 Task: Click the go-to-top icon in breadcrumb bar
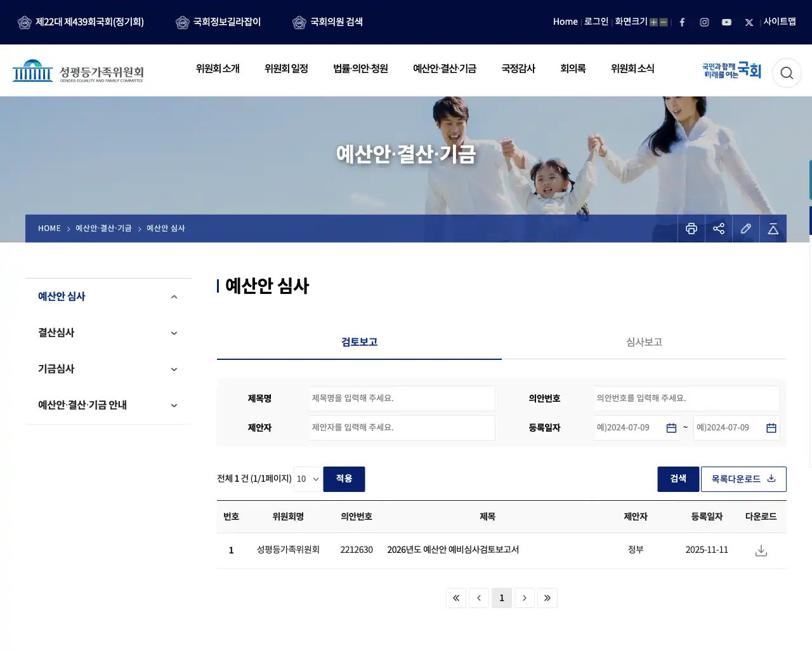773,229
